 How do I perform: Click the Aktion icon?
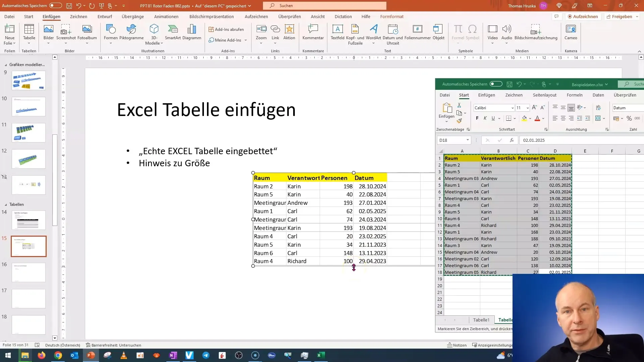289,29
